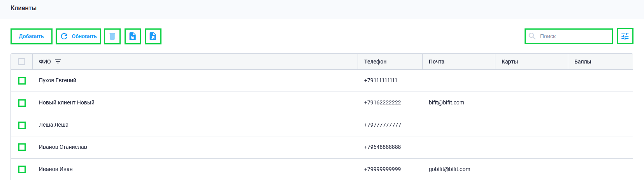Viewport: 644px width, 180px height.
Task: Click the email bifit@bifit.com cell
Action: pos(446,102)
